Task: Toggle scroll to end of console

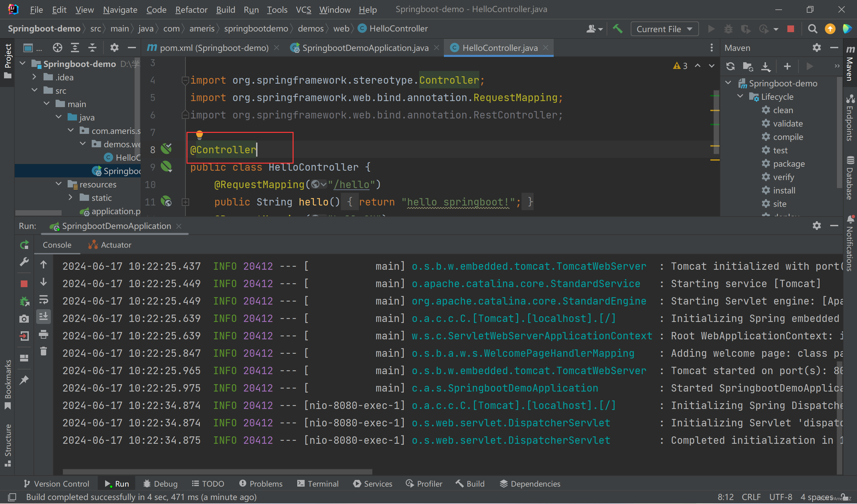Action: [44, 317]
